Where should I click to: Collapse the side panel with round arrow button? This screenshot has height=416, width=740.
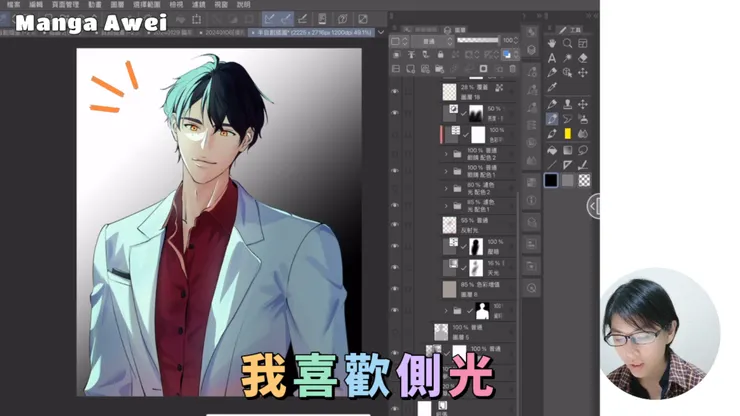[x=594, y=206]
